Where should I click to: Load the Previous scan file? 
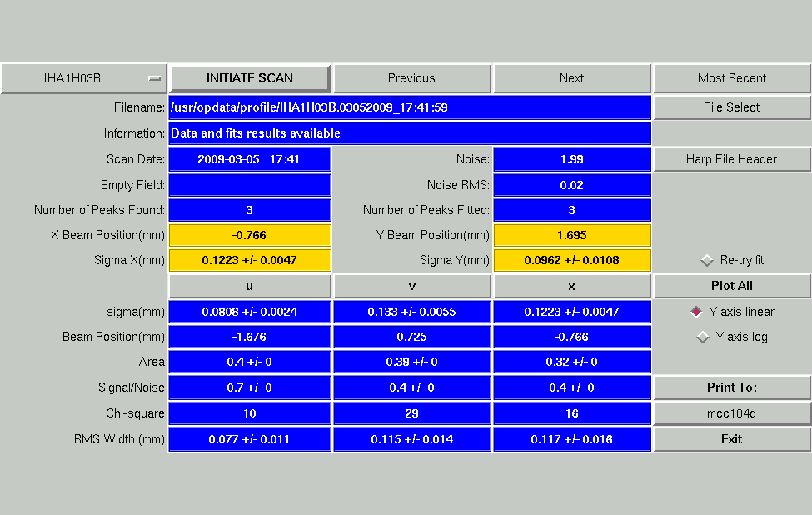coord(411,79)
